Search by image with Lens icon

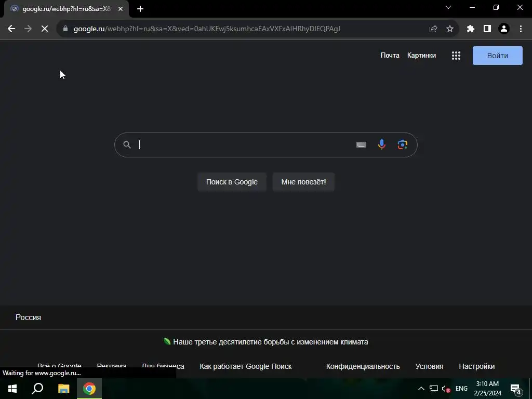click(403, 145)
